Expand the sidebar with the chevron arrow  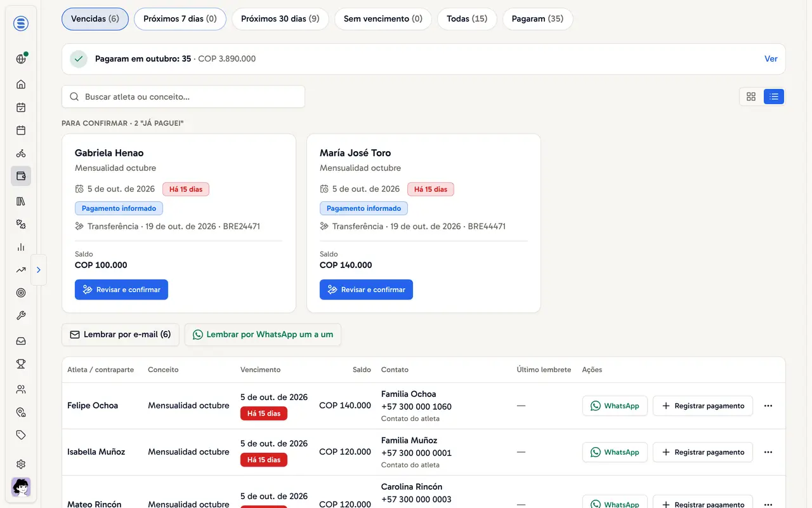(39, 270)
